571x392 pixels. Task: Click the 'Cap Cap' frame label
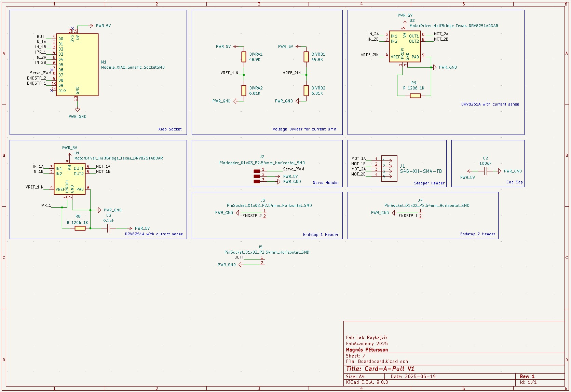pyautogui.click(x=514, y=182)
